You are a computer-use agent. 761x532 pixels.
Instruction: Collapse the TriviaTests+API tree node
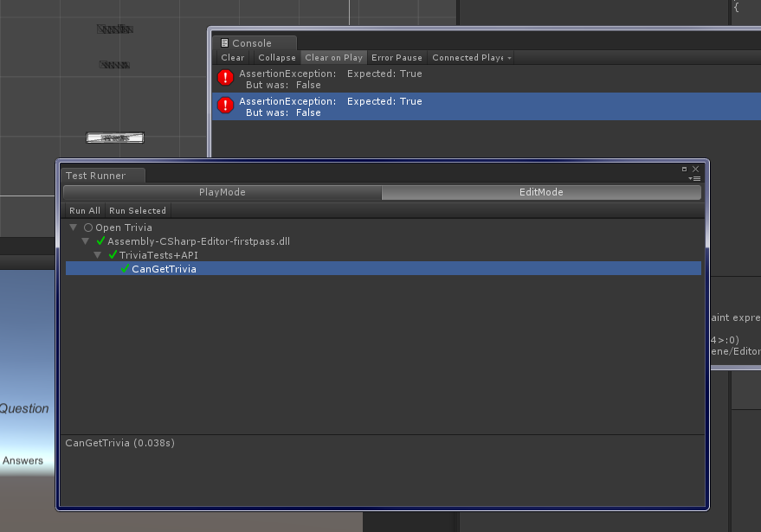coord(98,254)
